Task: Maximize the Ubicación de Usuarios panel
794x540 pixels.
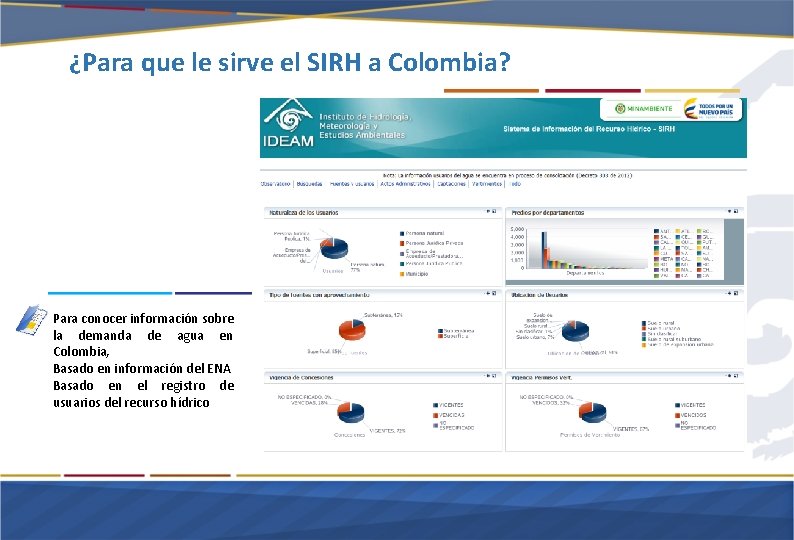Action: point(736,293)
